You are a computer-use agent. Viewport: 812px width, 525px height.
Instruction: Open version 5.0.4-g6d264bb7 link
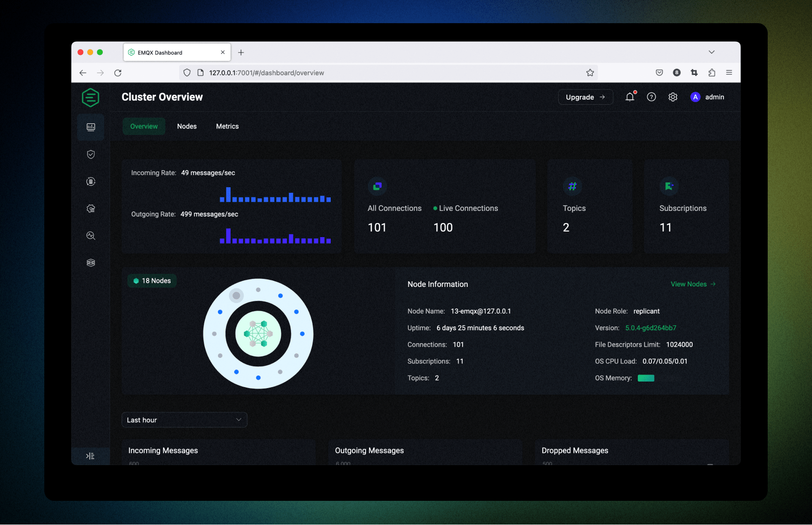coord(650,328)
